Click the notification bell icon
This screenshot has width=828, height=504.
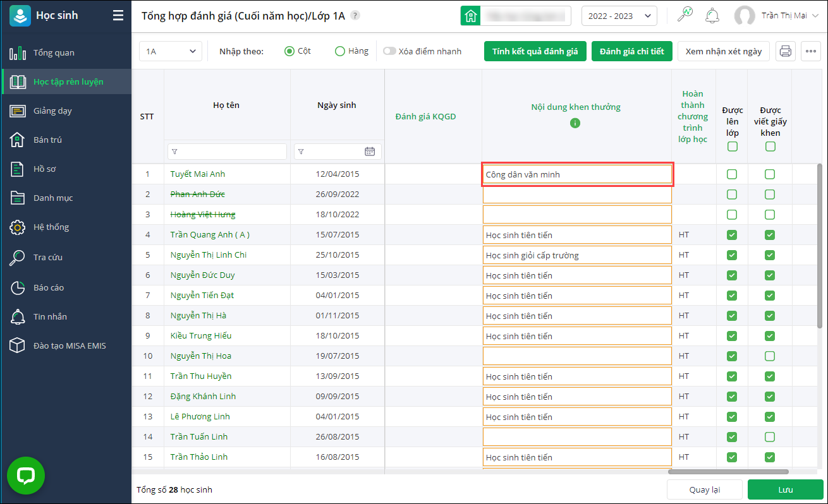point(712,16)
